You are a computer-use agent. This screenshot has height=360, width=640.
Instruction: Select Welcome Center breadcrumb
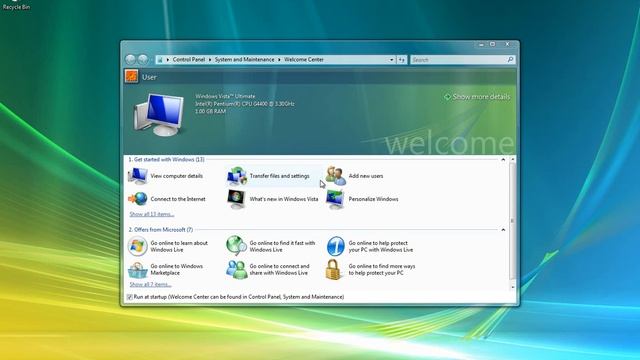click(304, 60)
